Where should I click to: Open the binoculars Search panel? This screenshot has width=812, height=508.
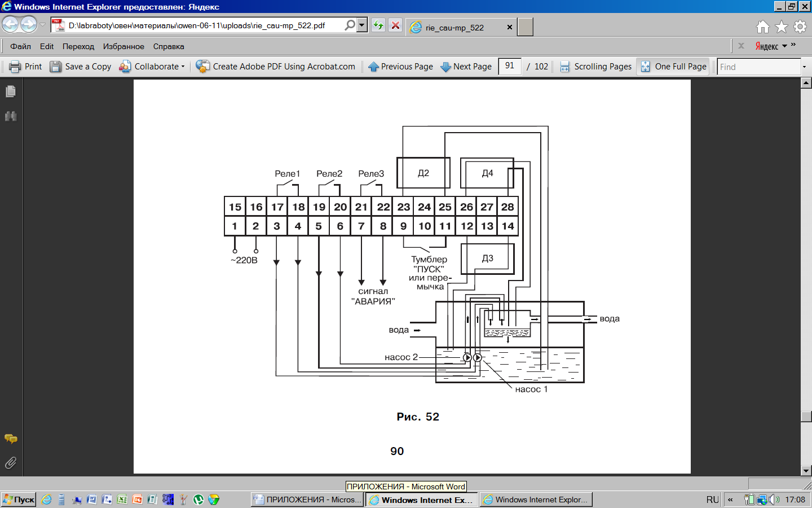point(11,116)
